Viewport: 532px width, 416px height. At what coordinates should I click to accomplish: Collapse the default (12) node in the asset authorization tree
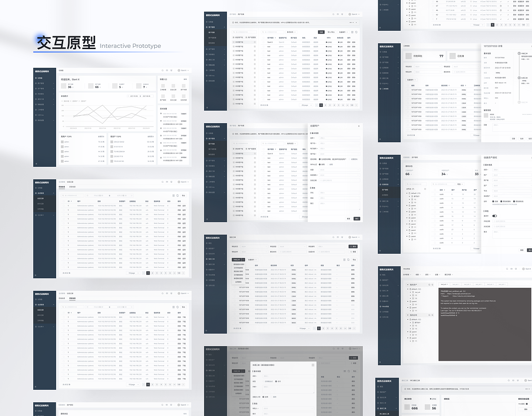(407, 193)
